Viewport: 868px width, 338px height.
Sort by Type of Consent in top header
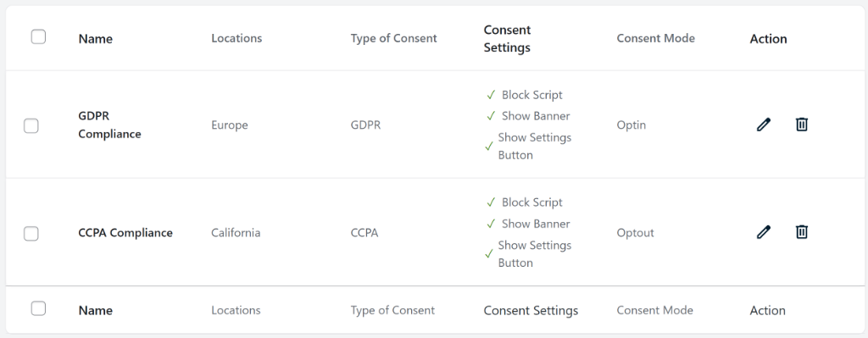[x=393, y=38]
